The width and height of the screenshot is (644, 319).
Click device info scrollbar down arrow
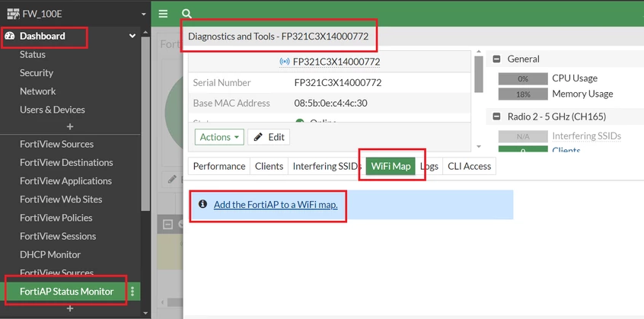point(479,147)
